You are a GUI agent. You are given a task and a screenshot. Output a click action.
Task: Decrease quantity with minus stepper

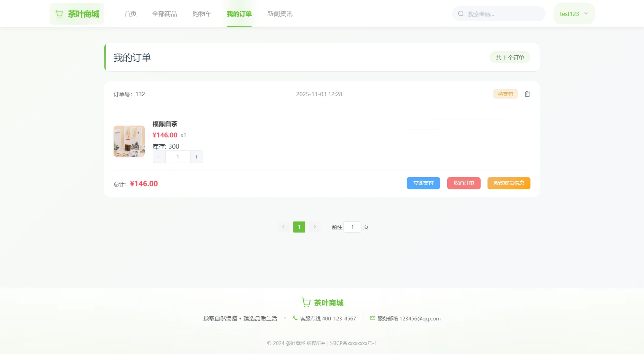point(159,156)
